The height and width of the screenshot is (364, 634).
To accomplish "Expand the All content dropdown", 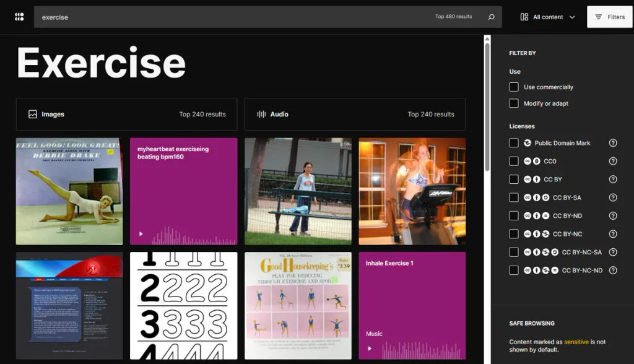I will pos(547,17).
